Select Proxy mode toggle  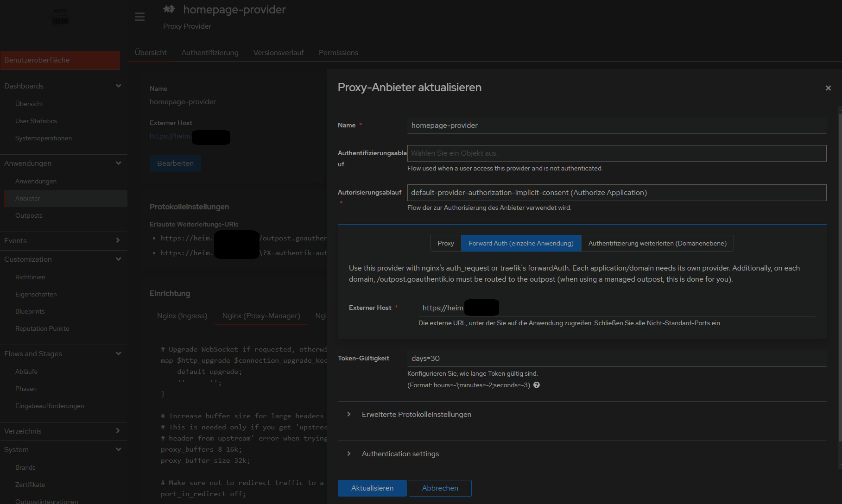[x=445, y=244]
